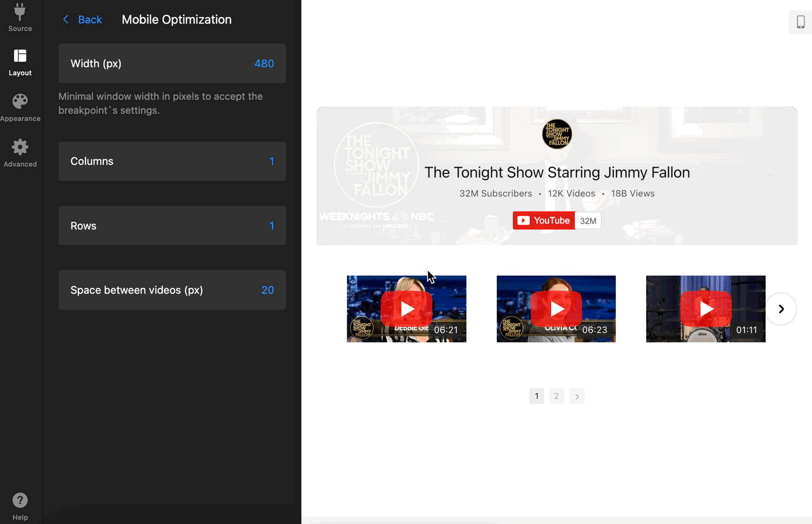Edit the Rows value field
The width and height of the screenshot is (812, 524).
point(271,226)
